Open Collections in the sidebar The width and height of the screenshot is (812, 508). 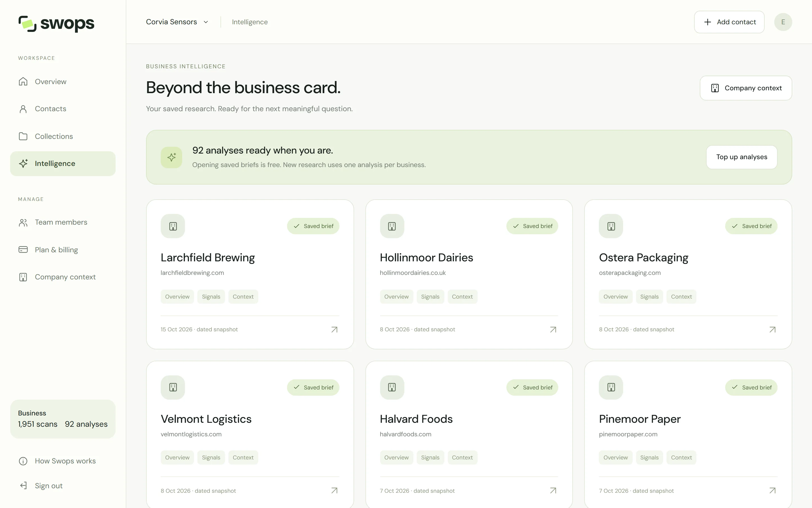(x=63, y=136)
